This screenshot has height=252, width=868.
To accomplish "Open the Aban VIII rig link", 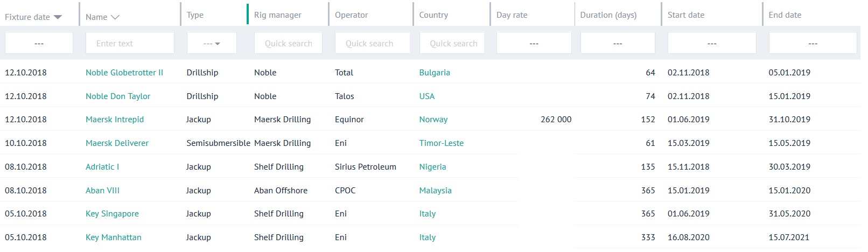I will (x=102, y=191).
